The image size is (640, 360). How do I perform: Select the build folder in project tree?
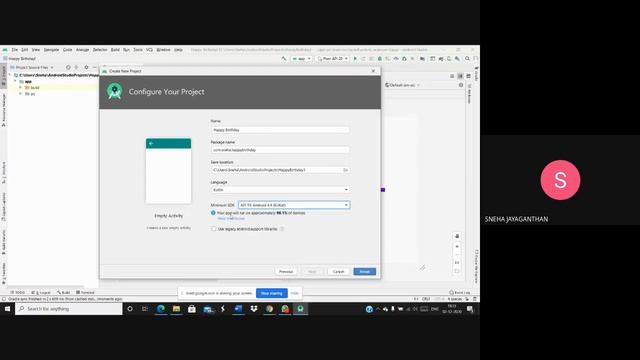coord(32,88)
